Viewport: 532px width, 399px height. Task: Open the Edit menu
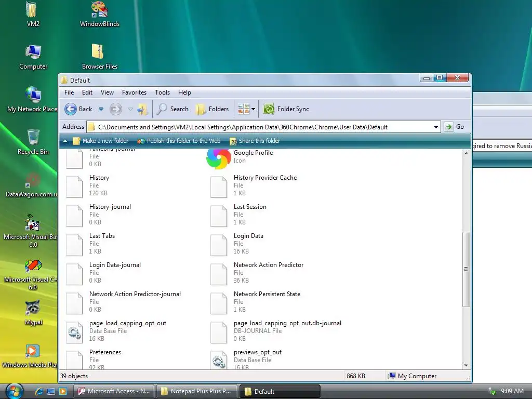coord(87,92)
